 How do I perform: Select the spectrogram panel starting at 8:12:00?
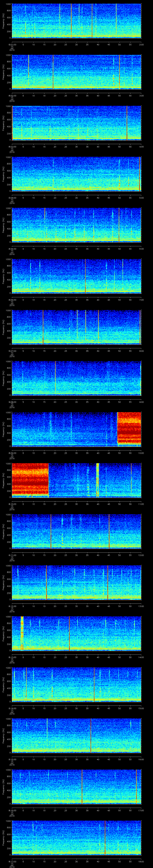tap(77, 582)
